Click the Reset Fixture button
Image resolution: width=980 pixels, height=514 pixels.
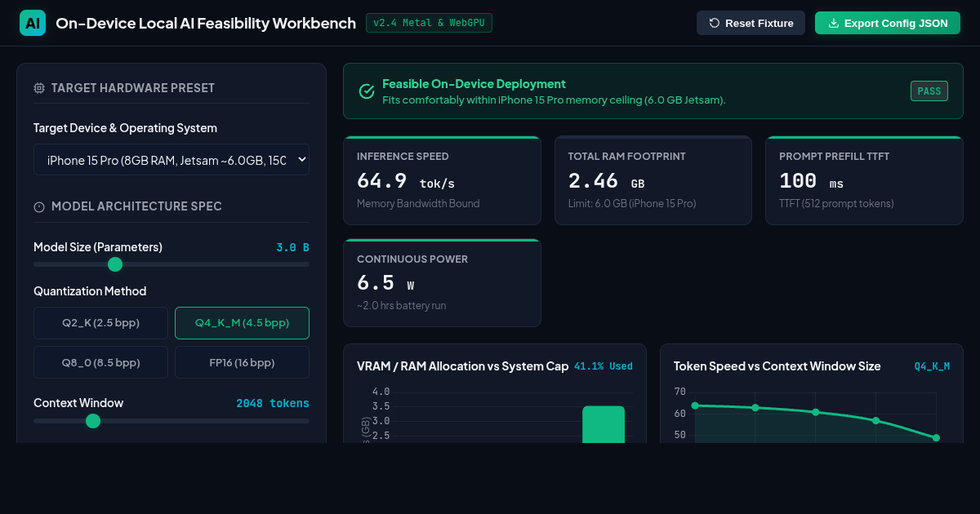pyautogui.click(x=751, y=23)
